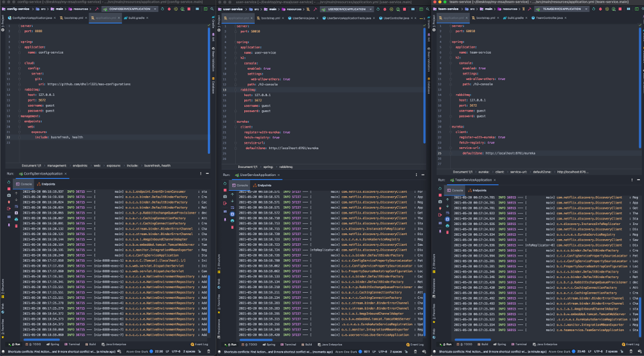Image resolution: width=644 pixels, height=356 pixels.
Task: Click red stop square in user-service Run panel
Action: [x=225, y=190]
